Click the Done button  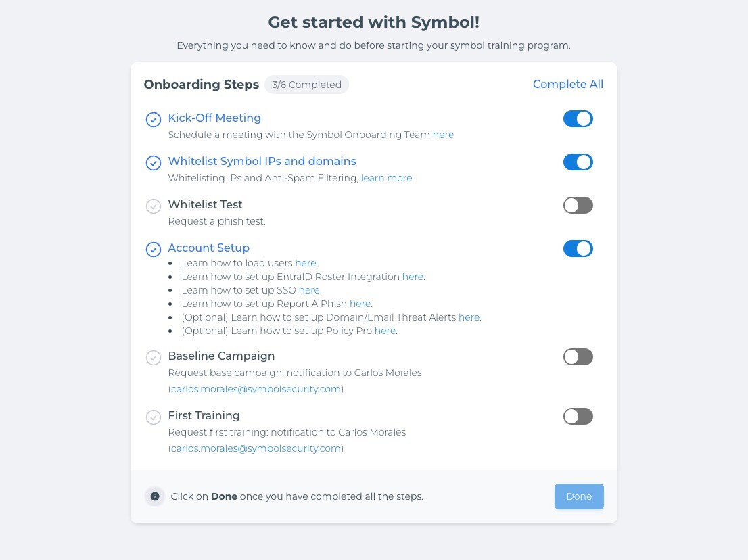tap(579, 496)
